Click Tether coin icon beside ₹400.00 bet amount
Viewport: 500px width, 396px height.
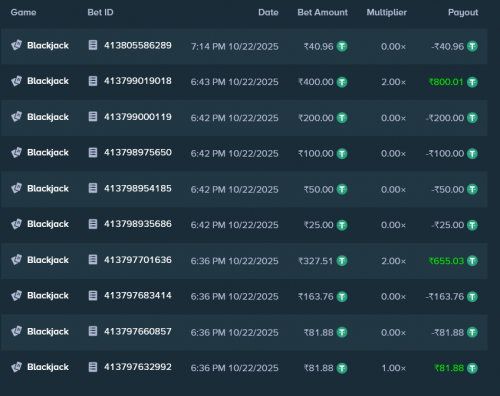coord(342,82)
